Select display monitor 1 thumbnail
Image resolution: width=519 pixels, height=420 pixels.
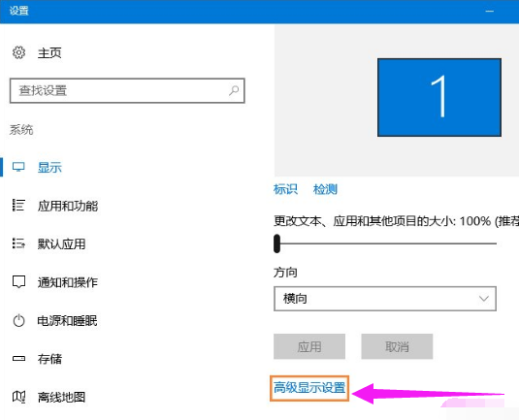[439, 97]
